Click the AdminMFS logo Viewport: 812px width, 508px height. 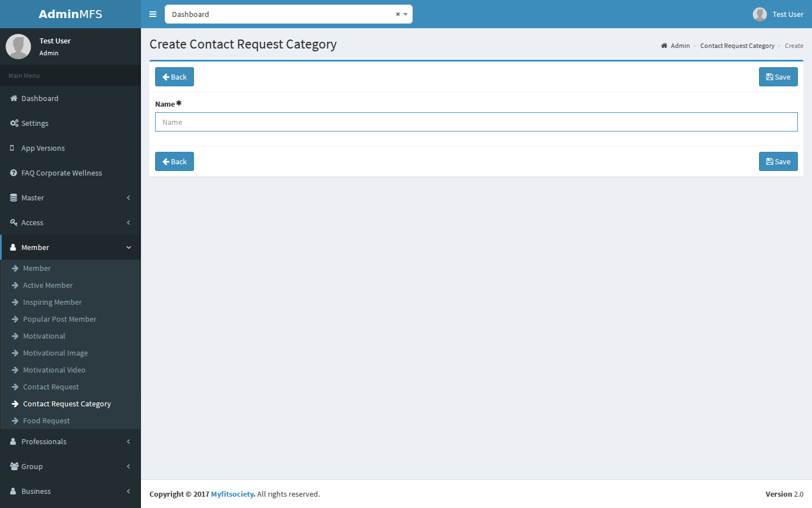pyautogui.click(x=70, y=14)
